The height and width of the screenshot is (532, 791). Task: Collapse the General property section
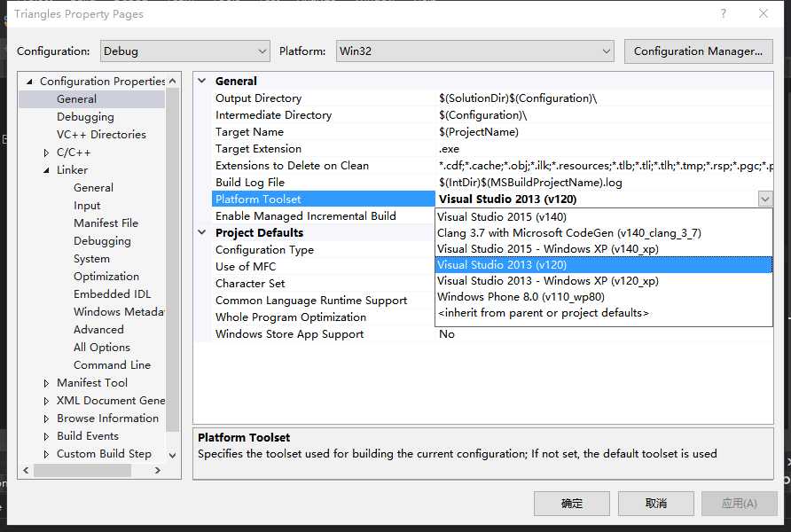[x=202, y=81]
